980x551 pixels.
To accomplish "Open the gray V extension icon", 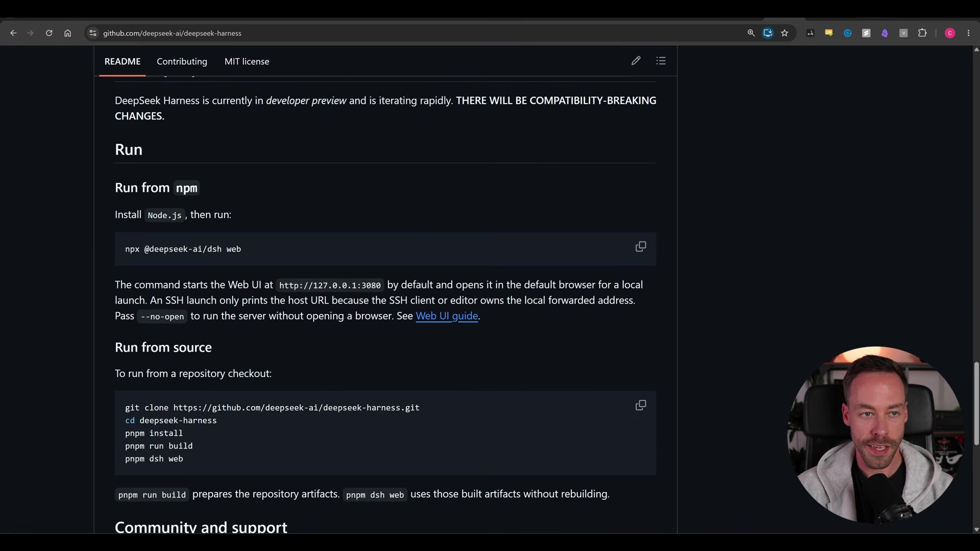I will 903,33.
